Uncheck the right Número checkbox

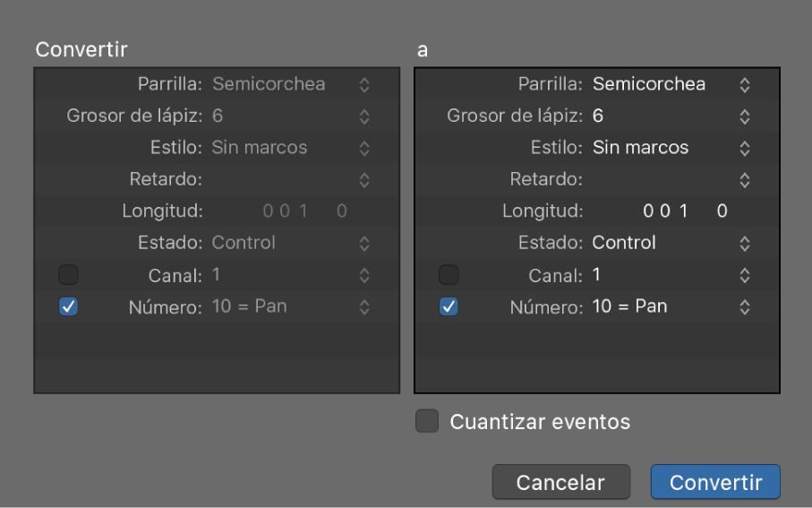click(449, 306)
